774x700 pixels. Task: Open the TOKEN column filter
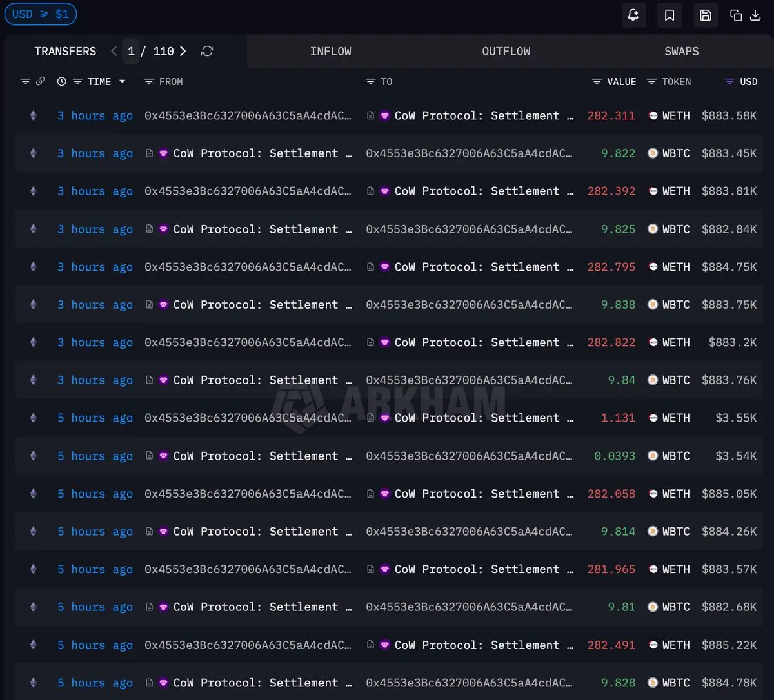[651, 81]
